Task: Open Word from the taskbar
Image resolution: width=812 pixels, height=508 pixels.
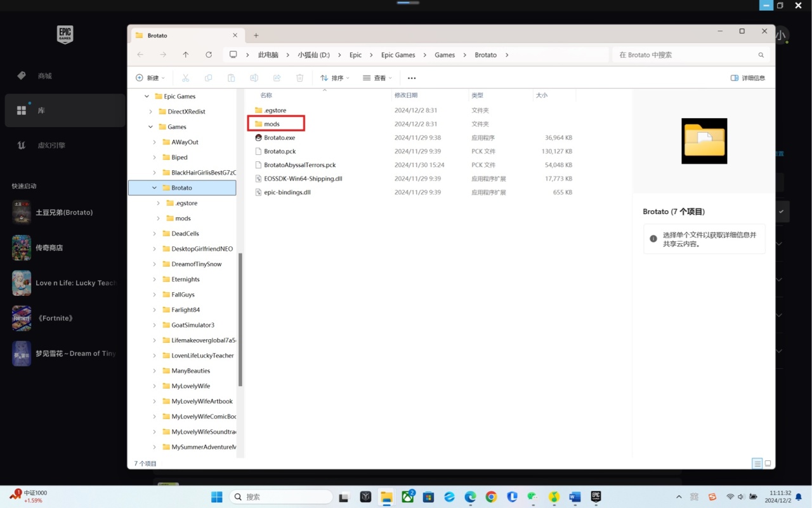Action: tap(575, 497)
